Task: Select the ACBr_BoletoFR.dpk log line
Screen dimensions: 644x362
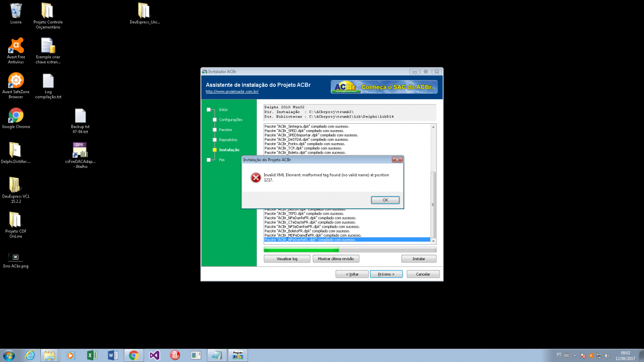Action: pos(347,231)
